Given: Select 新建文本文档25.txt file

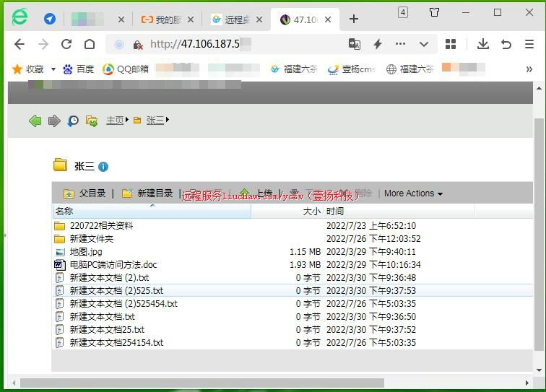Looking at the screenshot, I should (107, 329).
